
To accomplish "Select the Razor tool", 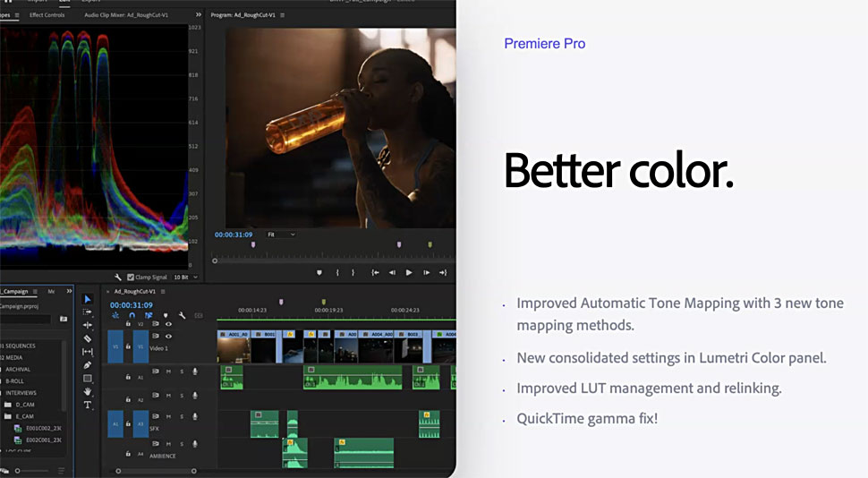I will (x=88, y=338).
